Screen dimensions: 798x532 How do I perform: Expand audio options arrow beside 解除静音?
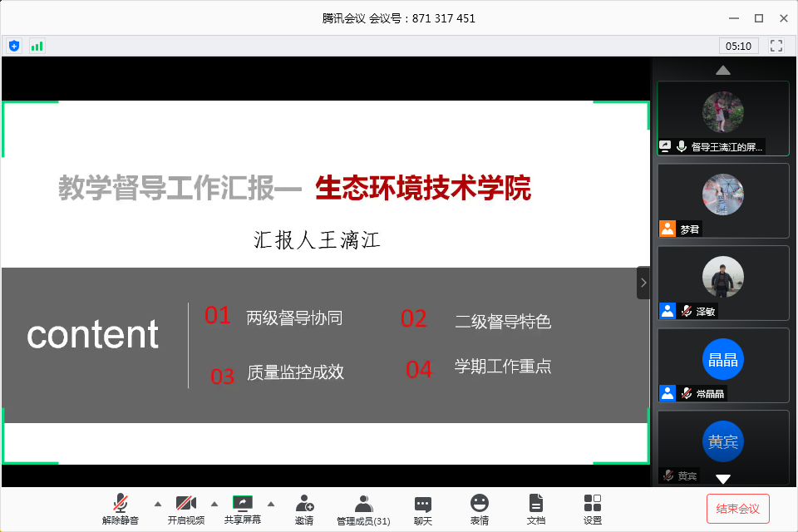coord(158,504)
